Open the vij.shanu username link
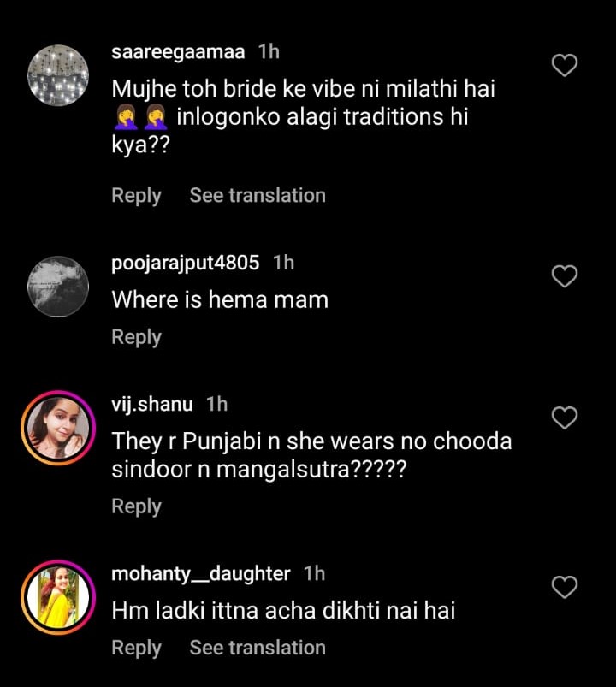The width and height of the screenshot is (616, 687). tap(152, 404)
